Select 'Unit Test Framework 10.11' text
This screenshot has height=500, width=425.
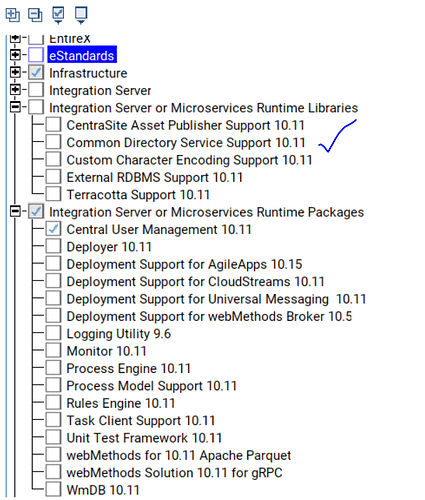(x=144, y=438)
